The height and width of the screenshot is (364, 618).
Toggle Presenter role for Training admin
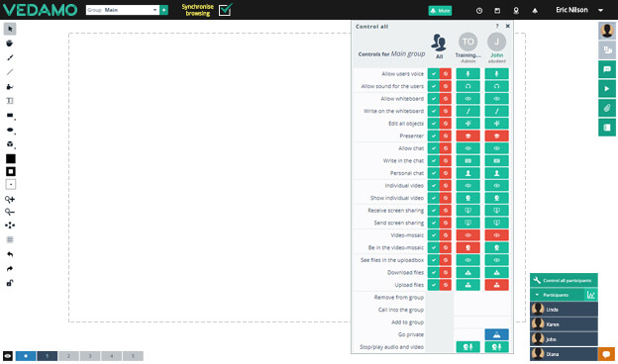coord(467,136)
